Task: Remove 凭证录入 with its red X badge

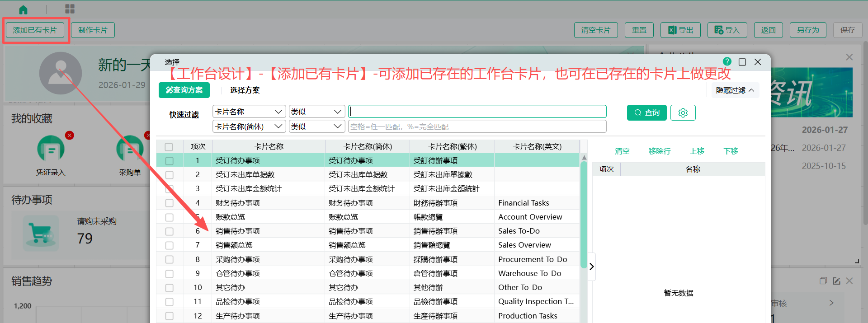Action: coord(69,136)
